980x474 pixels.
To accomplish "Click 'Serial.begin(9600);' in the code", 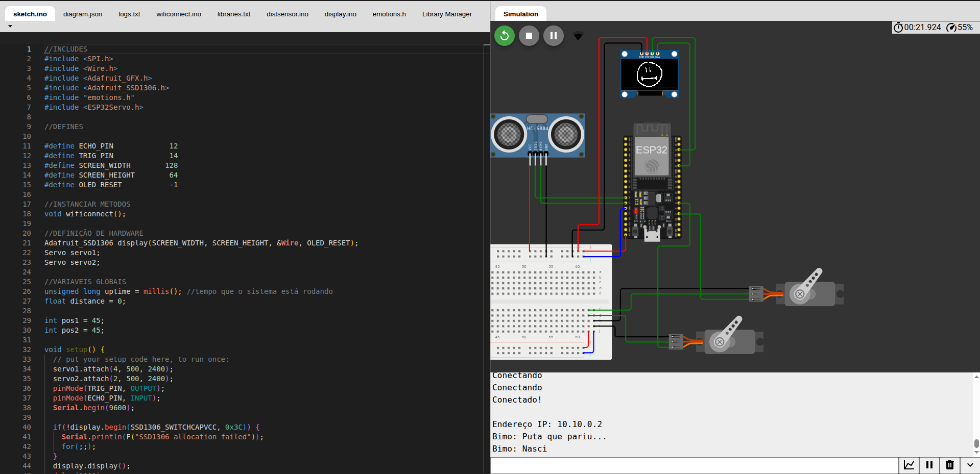I will tap(94, 408).
